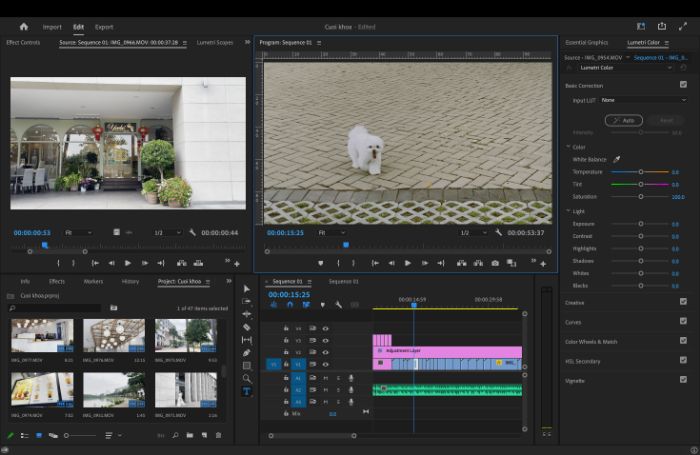Show hidden Source panel tabs chevron

(247, 42)
